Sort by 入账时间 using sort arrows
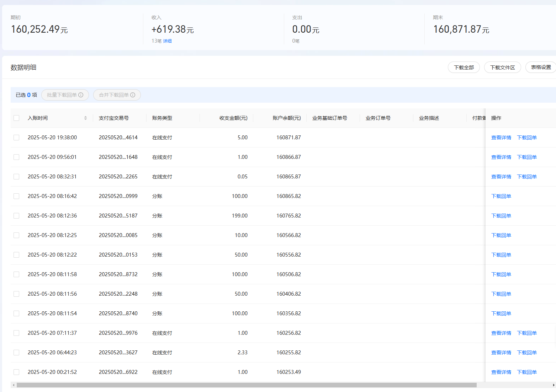The image size is (556, 392). point(85,118)
